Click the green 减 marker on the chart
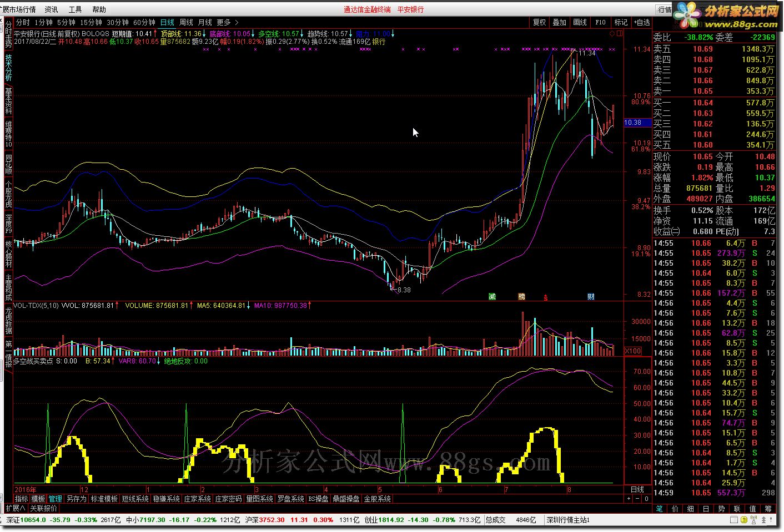The image size is (784, 532). coord(491,297)
